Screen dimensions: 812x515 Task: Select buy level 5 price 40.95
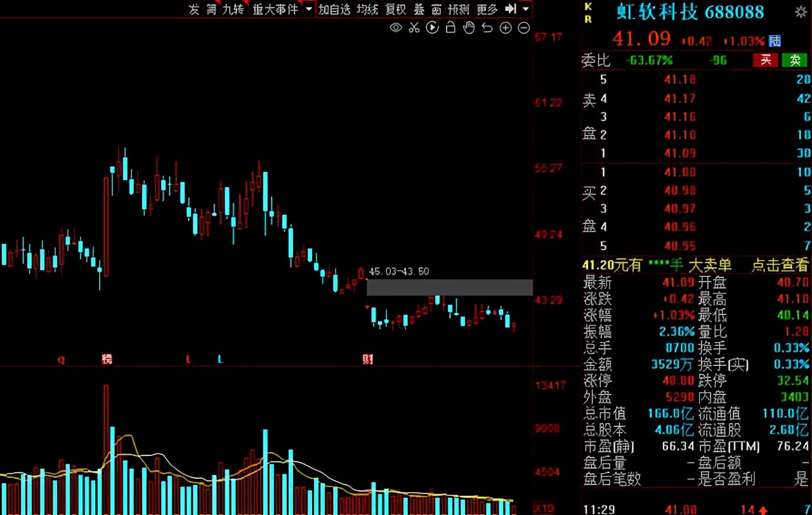coord(680,246)
